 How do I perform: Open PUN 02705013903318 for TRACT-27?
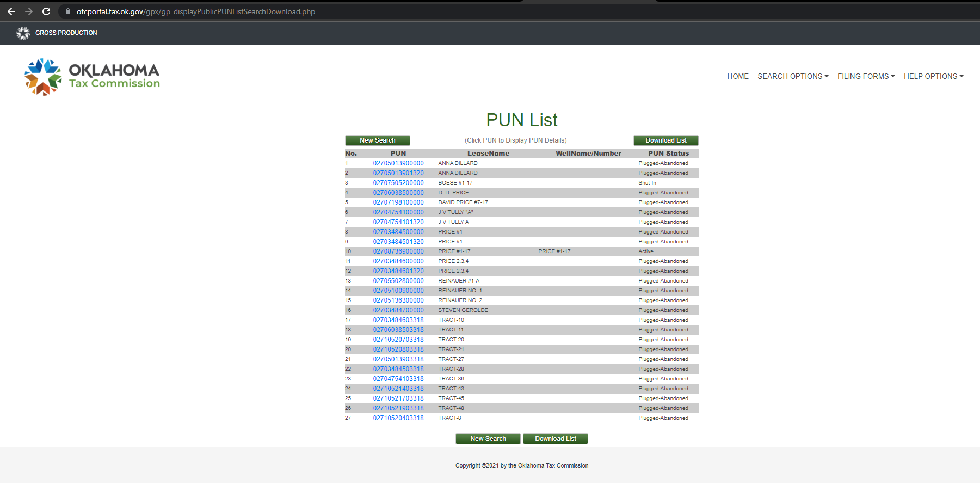[398, 359]
